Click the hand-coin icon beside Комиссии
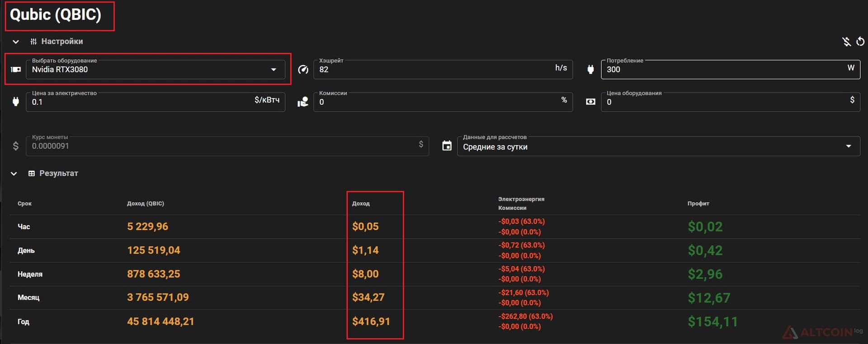Viewport: 868px width, 344px height. pos(303,102)
